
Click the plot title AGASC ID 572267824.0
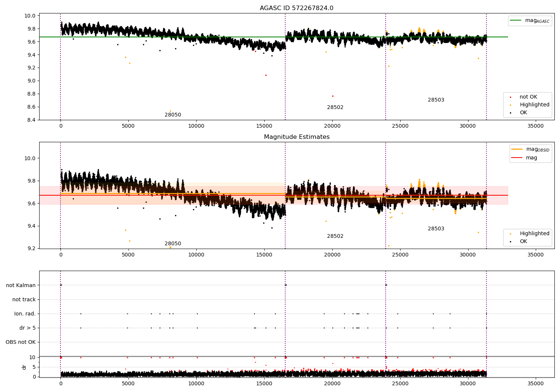296,8
